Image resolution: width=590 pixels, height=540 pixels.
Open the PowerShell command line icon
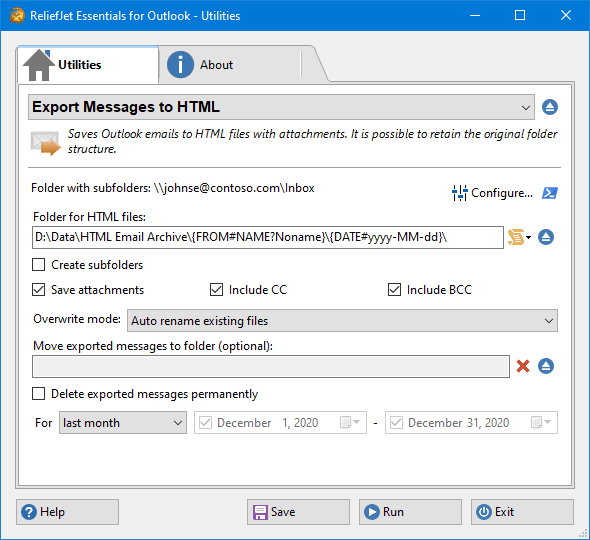pos(549,193)
